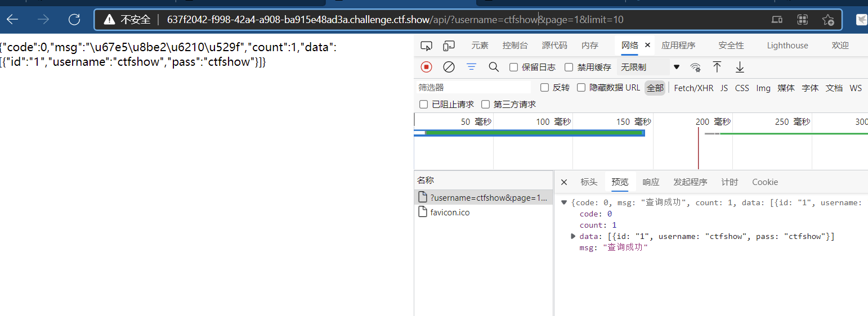Open the Lighthouse tab
This screenshot has height=316, width=868.
(788, 46)
